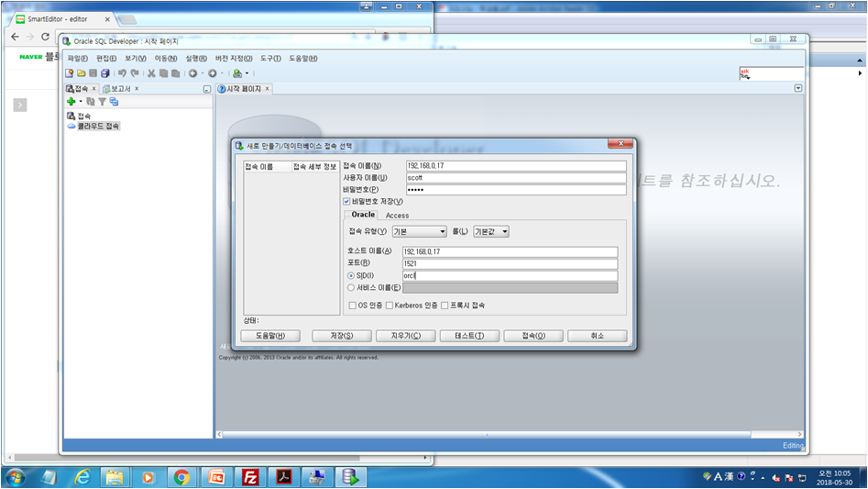Click the New file toolbar icon

(69, 73)
